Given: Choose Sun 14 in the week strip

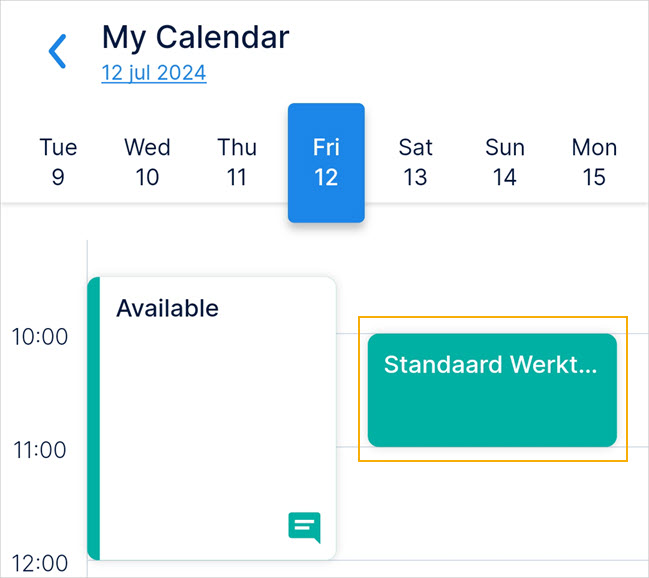Looking at the screenshot, I should 505,163.
